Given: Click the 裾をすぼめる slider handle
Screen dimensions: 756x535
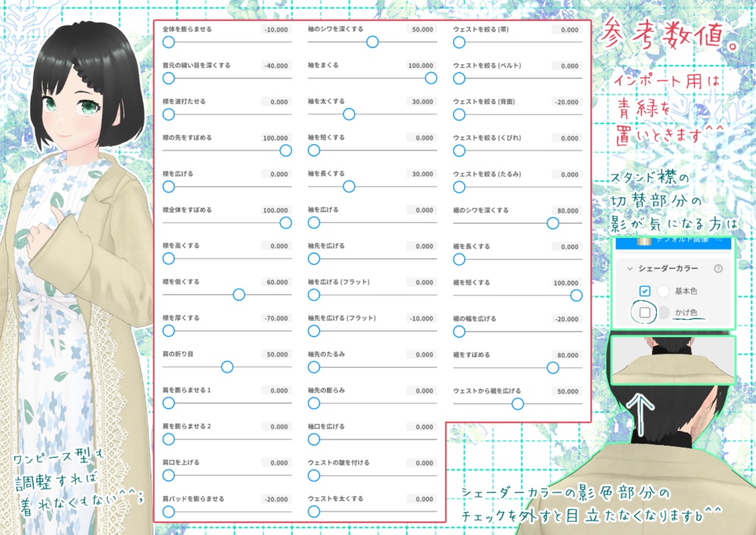Looking at the screenshot, I should pos(553,367).
